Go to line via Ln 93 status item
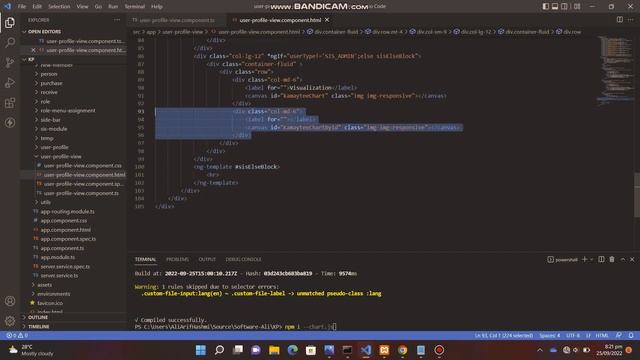Viewport: 640px width, 360px height. click(504, 335)
